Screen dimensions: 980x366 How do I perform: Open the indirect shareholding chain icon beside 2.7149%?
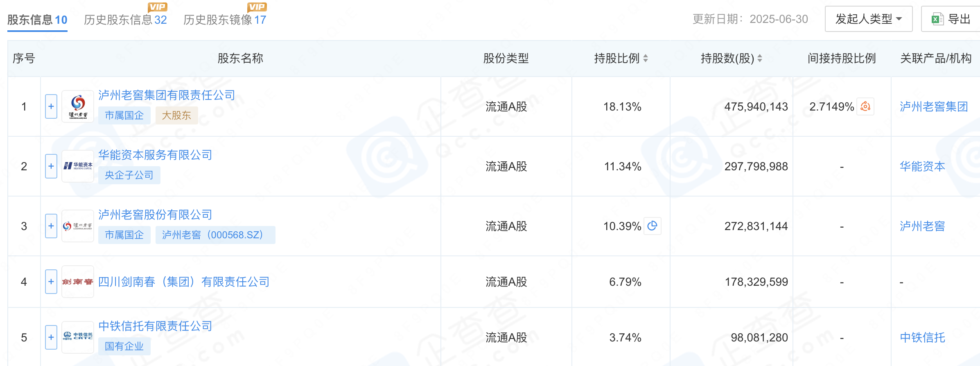pos(865,106)
